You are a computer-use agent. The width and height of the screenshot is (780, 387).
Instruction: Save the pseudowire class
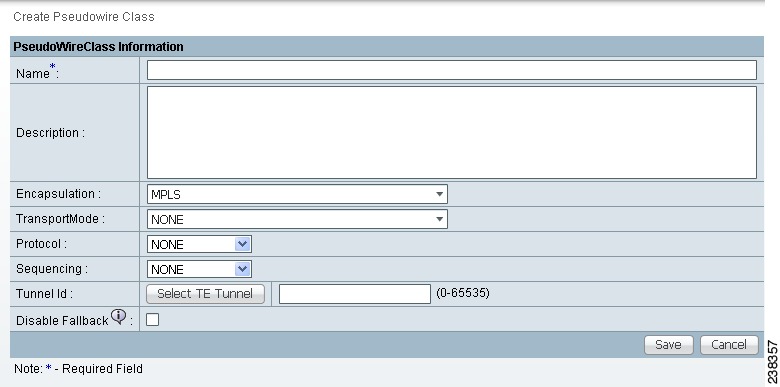click(x=669, y=345)
